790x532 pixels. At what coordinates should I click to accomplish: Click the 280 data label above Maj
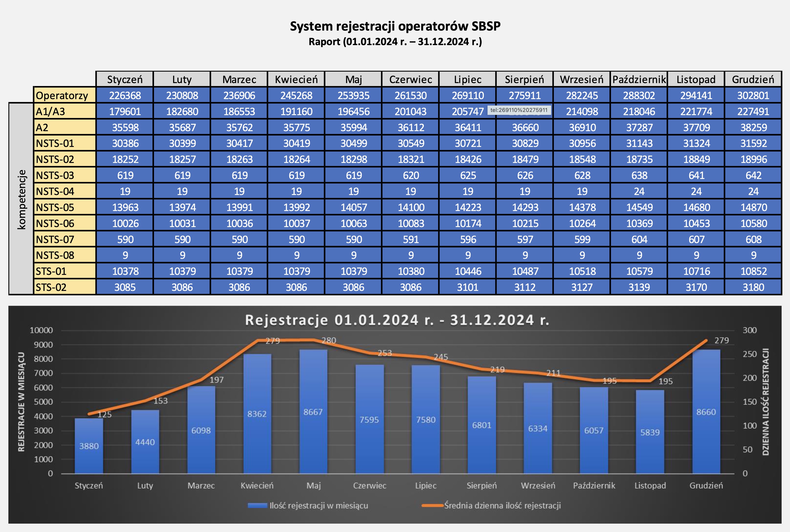(x=329, y=340)
